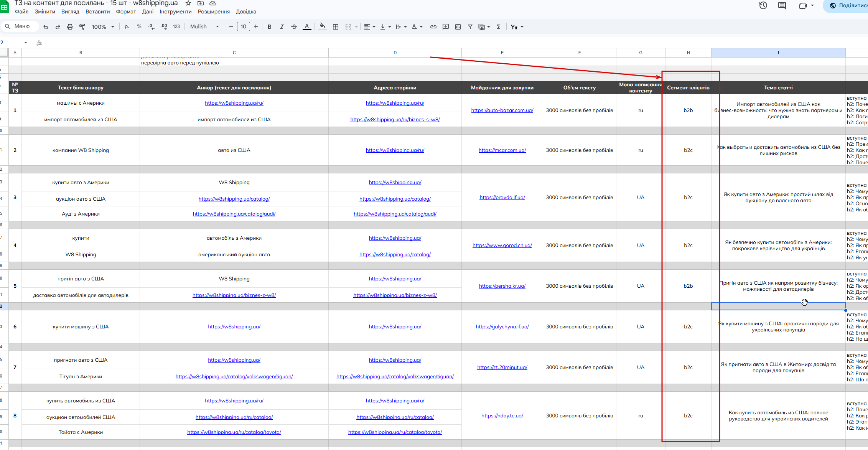Viewport: 868px width, 450px height.
Task: Click the borders icon
Action: [336, 27]
